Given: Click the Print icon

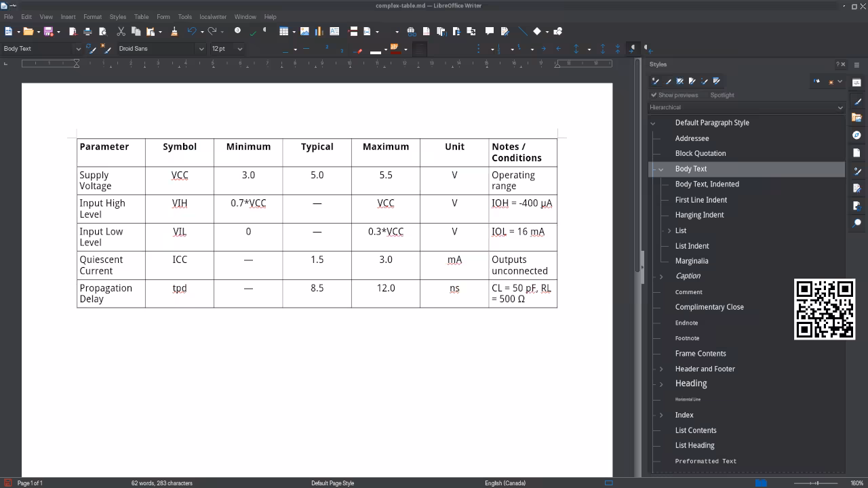Looking at the screenshot, I should pyautogui.click(x=87, y=31).
